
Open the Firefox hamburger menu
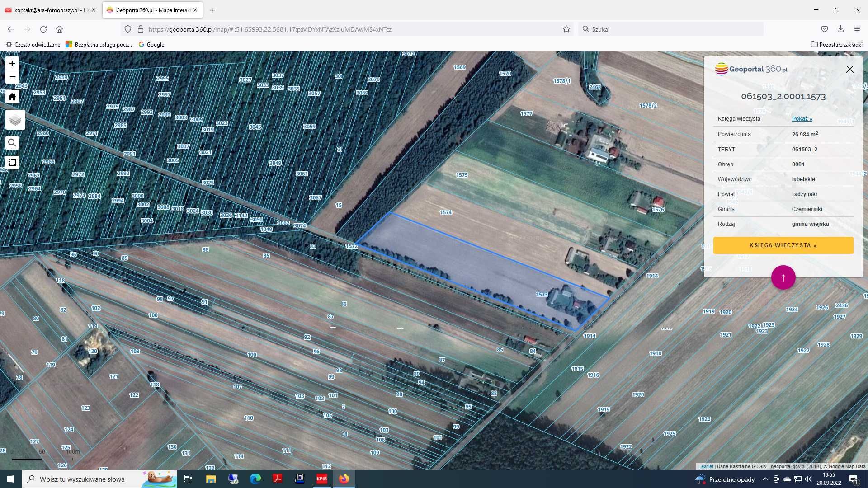(857, 29)
